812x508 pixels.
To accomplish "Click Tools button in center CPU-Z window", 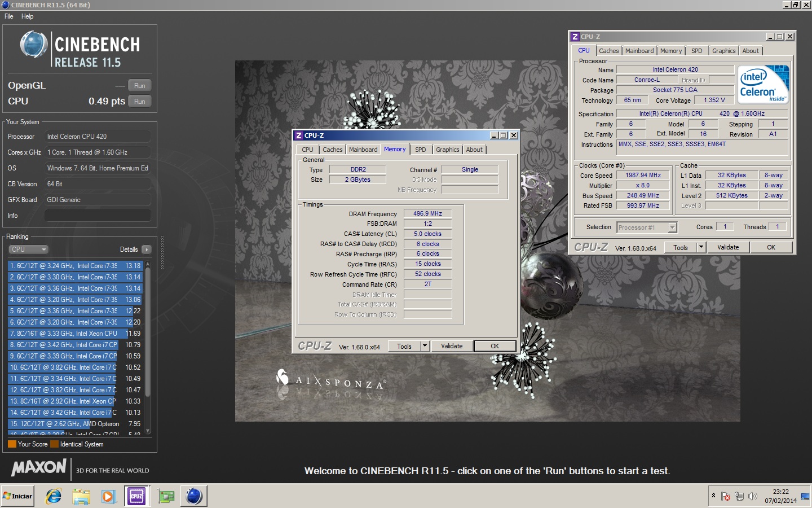I will click(404, 347).
